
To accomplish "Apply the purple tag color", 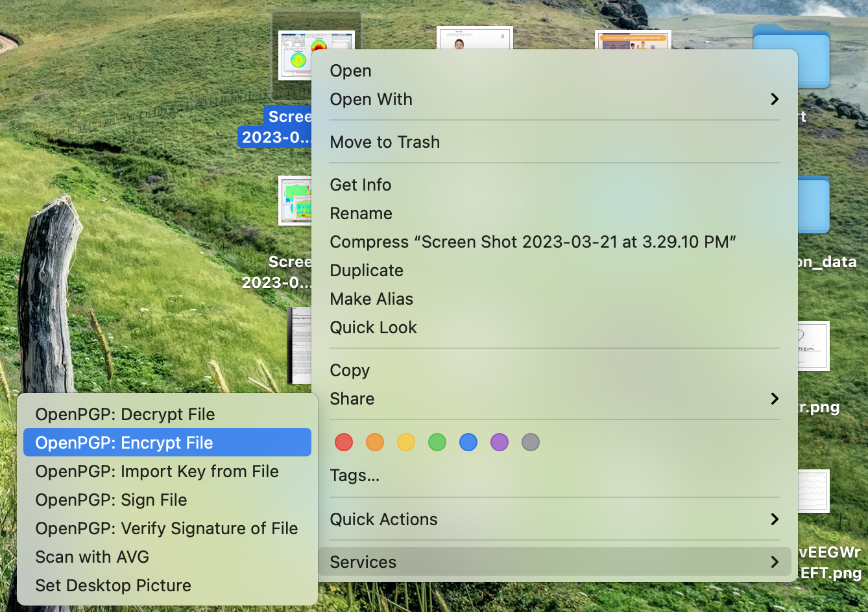I will [500, 442].
